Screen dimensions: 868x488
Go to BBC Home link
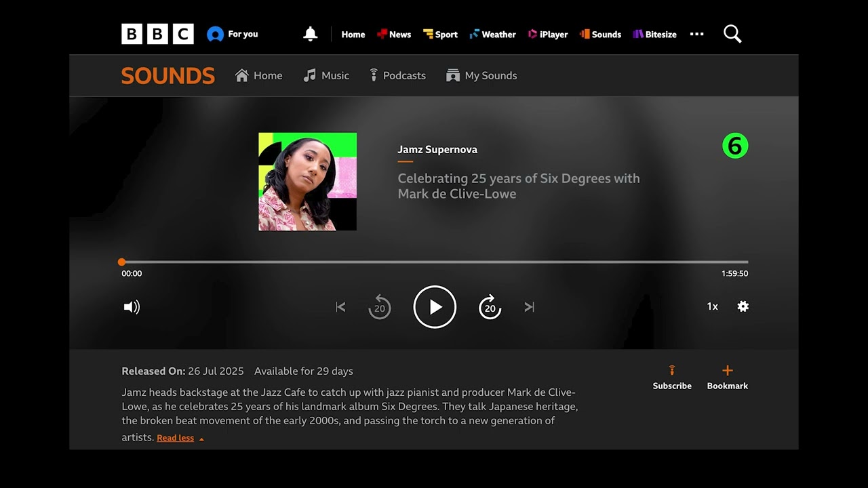(x=353, y=35)
